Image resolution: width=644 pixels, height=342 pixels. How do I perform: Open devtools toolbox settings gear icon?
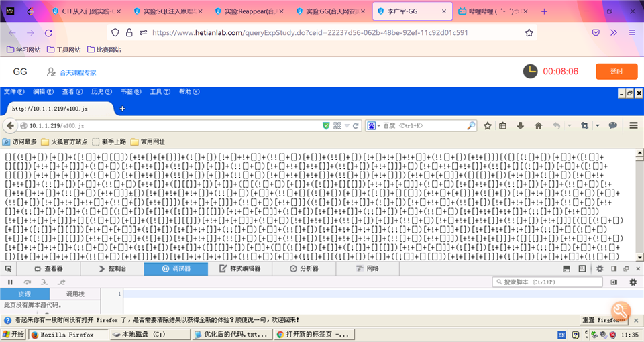coord(600,268)
